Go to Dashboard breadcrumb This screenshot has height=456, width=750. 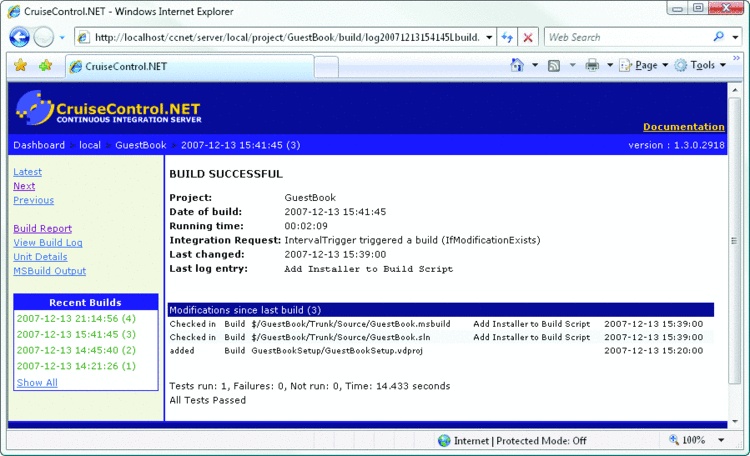click(39, 145)
